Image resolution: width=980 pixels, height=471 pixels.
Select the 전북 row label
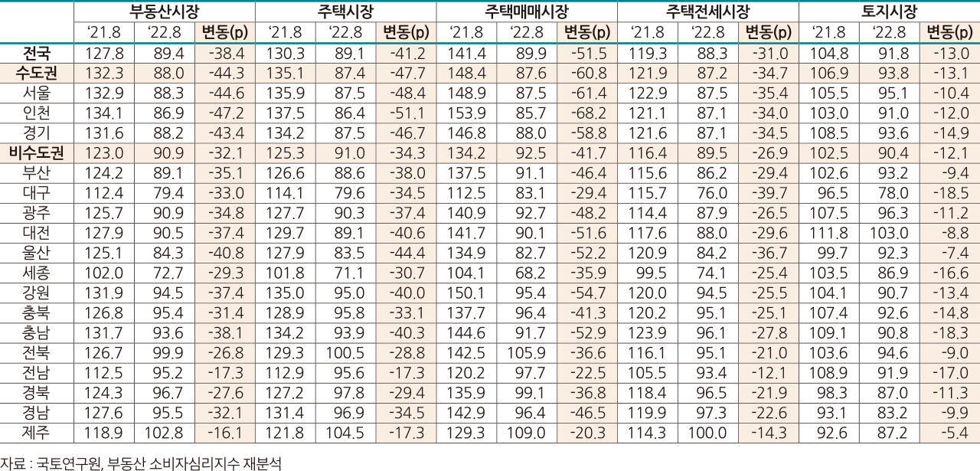coord(37,352)
